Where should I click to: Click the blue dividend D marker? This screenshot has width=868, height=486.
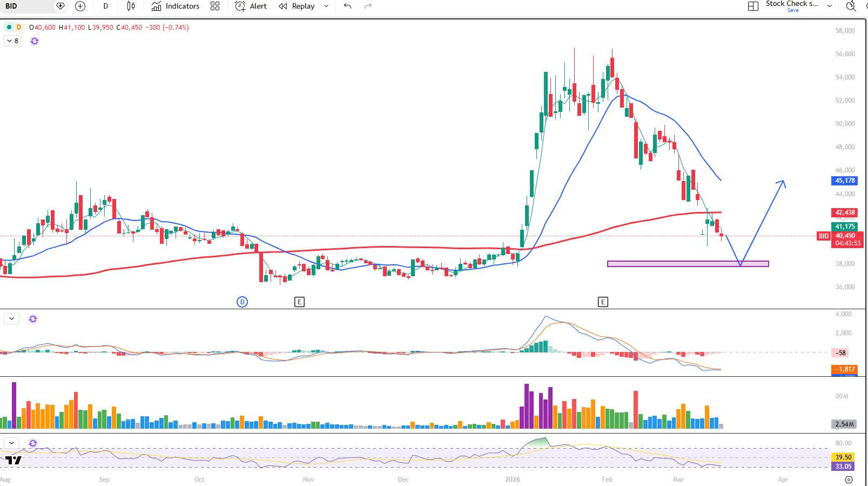[242, 302]
